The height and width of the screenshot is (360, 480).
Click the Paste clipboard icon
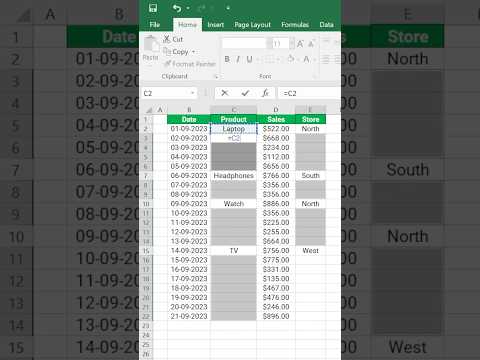[x=151, y=44]
